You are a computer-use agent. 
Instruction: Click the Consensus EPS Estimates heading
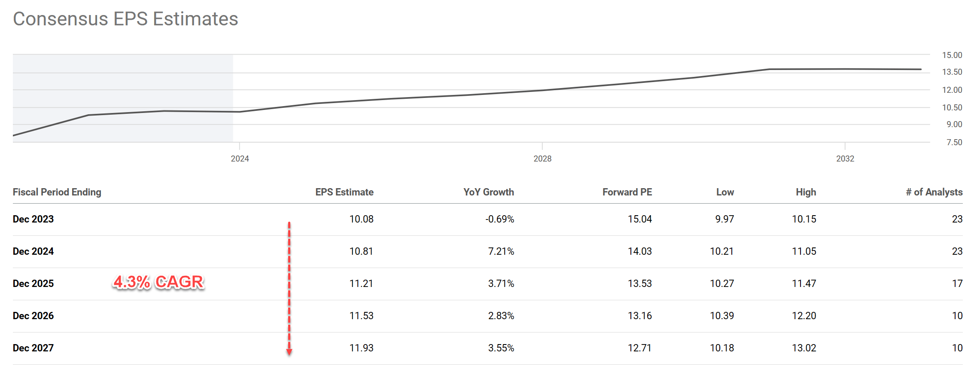(125, 19)
